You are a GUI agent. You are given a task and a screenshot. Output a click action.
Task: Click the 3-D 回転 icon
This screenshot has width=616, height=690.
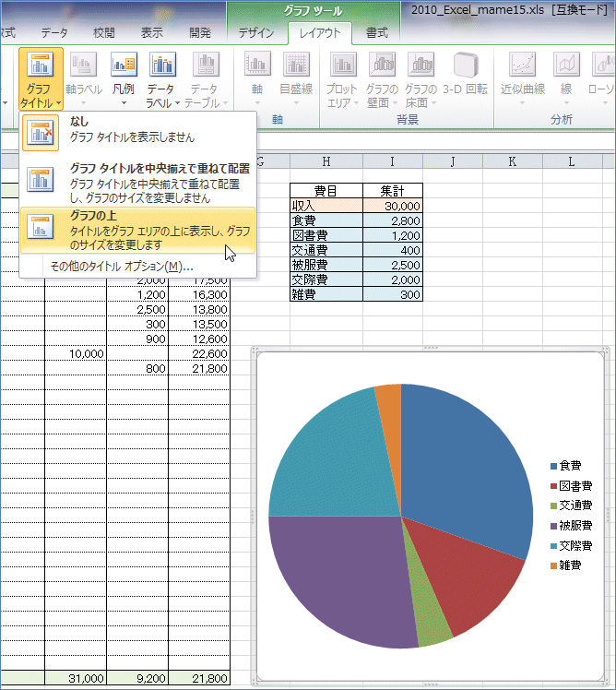[x=466, y=65]
